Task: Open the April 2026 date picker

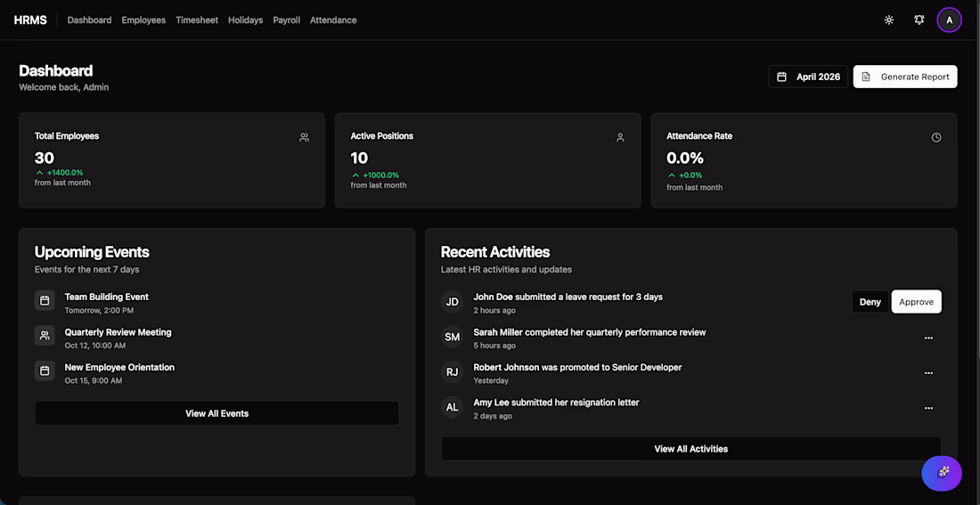Action: pos(808,77)
